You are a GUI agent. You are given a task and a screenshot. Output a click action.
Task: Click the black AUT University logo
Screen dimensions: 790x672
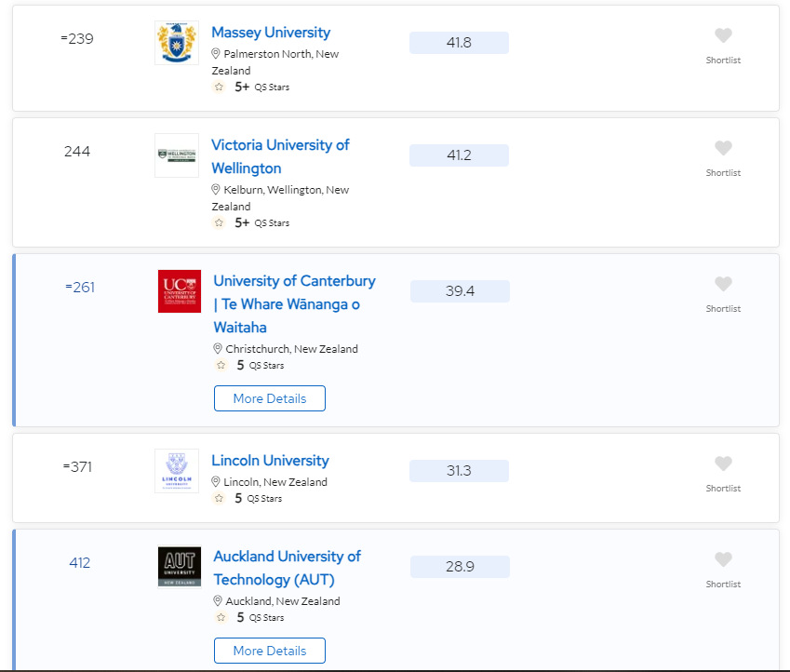(180, 567)
